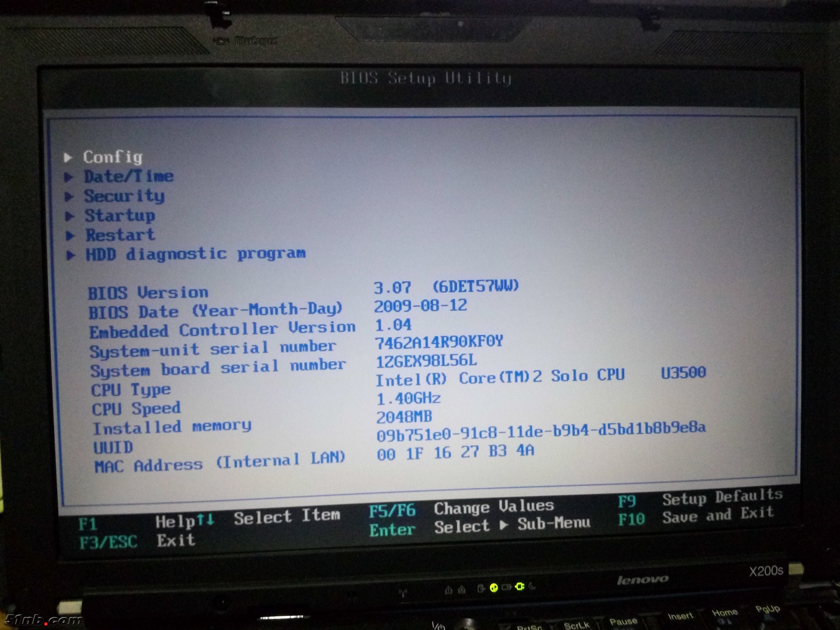Select the Restart menu item
Viewport: 840px width, 630px height.
121,235
